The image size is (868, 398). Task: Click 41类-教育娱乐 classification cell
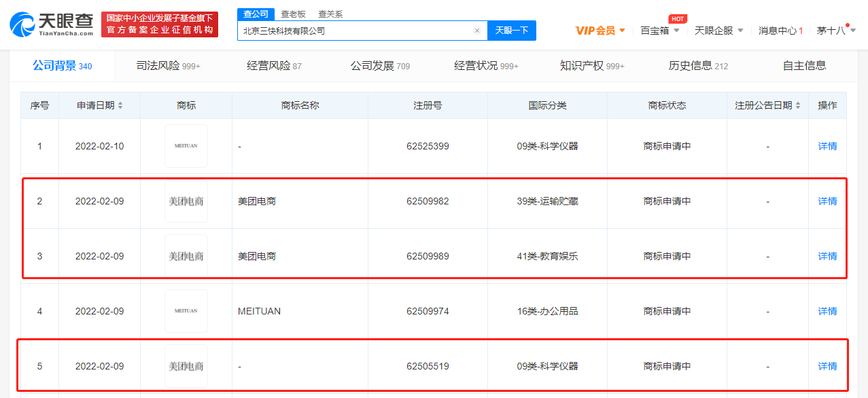click(547, 256)
